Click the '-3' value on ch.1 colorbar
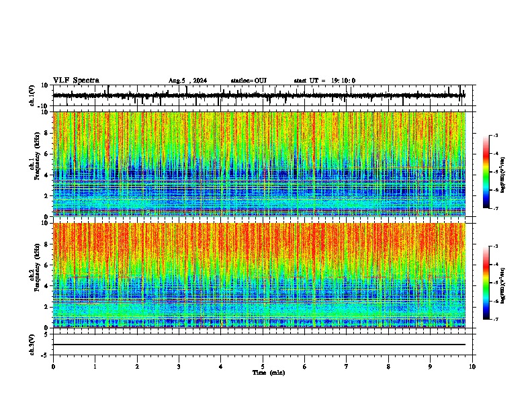This screenshot has width=532, height=411. (x=495, y=135)
